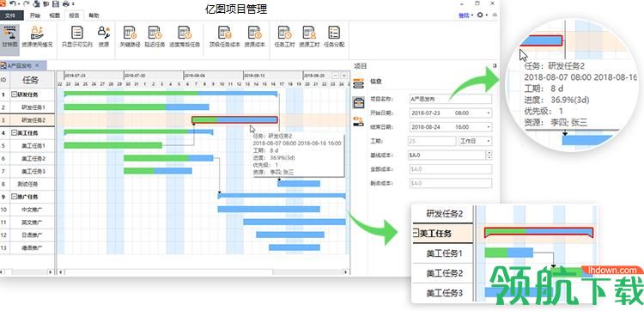Click the 2018-08-06 week header on timeline
This screenshot has width=644, height=311.
coord(213,76)
